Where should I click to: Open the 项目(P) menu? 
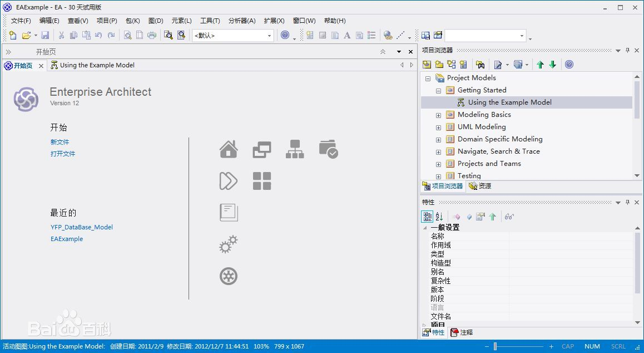tap(107, 21)
